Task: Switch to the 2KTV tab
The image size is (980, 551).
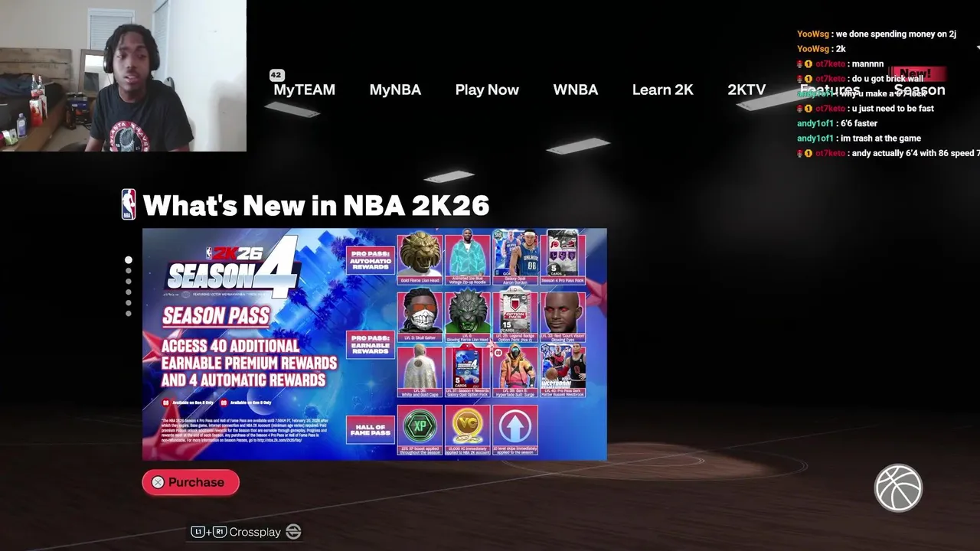Action: click(746, 90)
